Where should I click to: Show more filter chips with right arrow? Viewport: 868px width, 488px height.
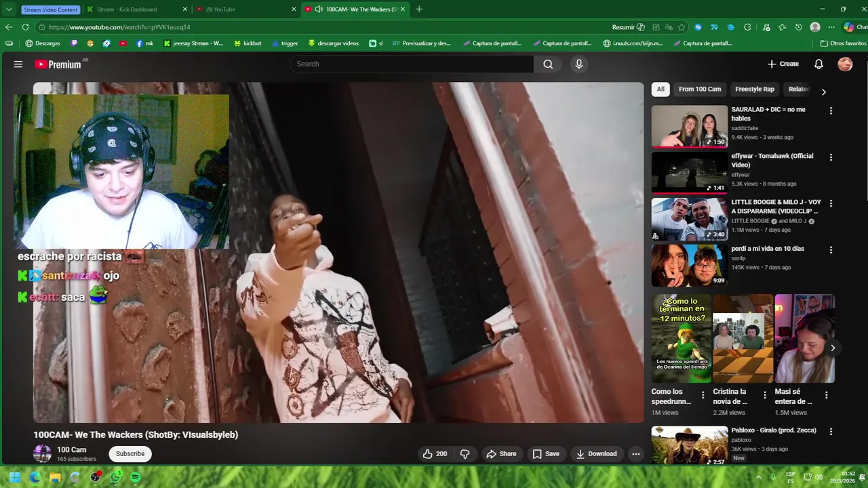(x=824, y=91)
